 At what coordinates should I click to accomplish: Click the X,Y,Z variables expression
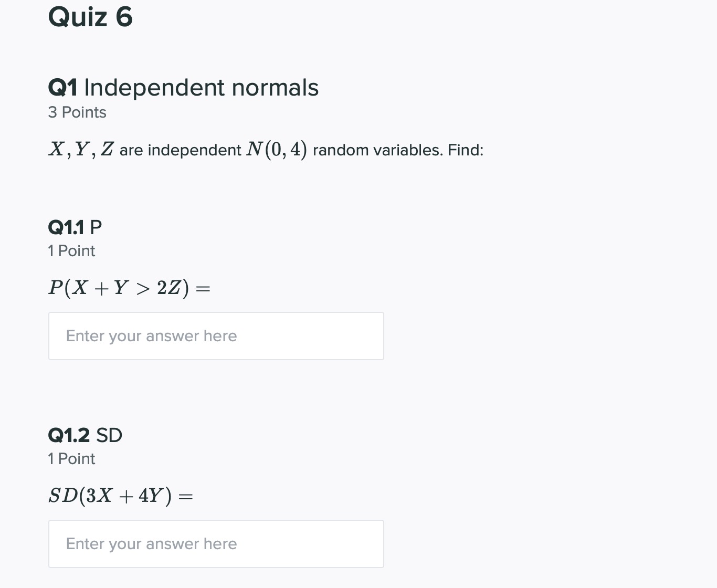pyautogui.click(x=81, y=150)
